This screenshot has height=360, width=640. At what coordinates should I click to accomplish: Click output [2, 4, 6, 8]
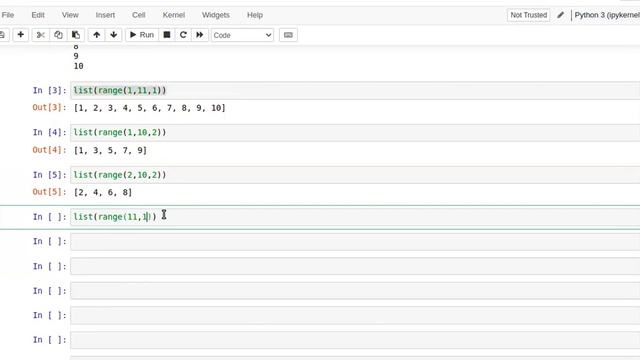tap(103, 192)
